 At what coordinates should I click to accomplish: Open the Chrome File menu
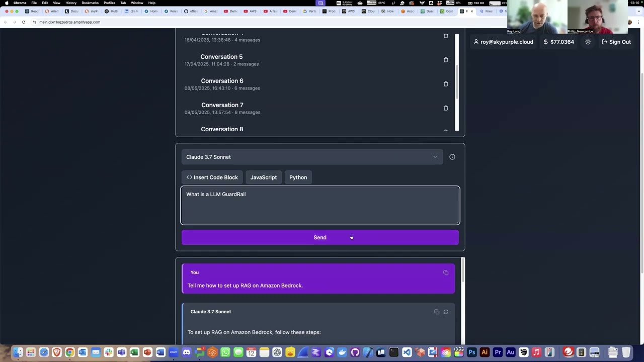pos(34,3)
